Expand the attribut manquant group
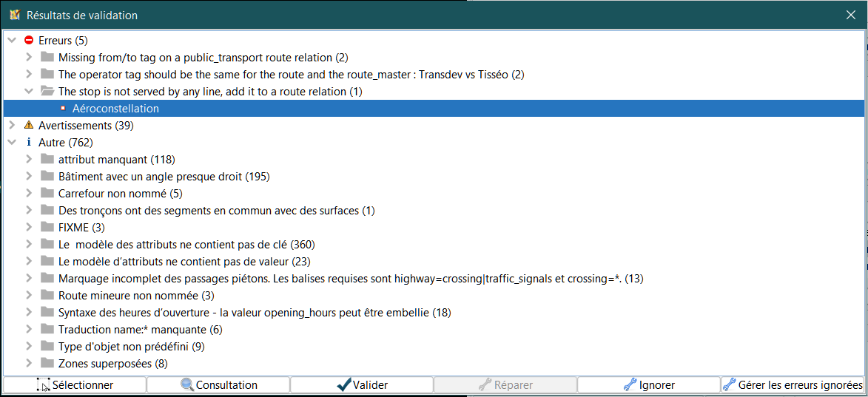The image size is (868, 397). (29, 160)
